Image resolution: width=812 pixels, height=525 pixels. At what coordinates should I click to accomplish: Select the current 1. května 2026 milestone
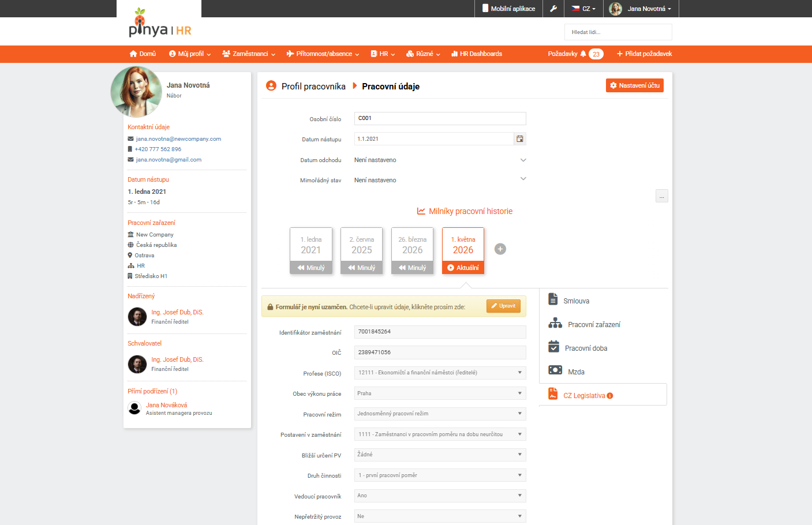(463, 250)
